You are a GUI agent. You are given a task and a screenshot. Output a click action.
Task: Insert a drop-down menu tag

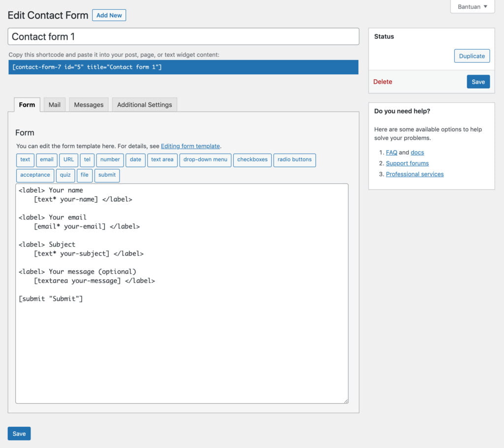(205, 160)
